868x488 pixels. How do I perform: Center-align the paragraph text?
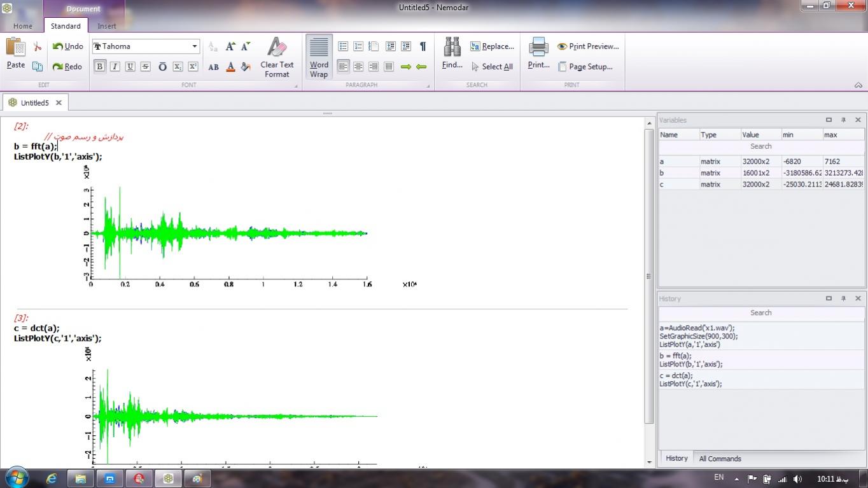click(x=358, y=67)
